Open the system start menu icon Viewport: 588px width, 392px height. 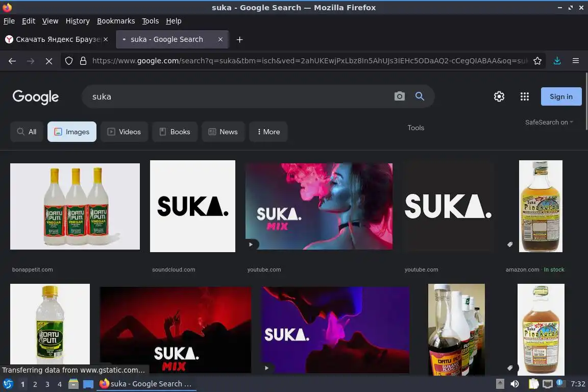click(8, 384)
